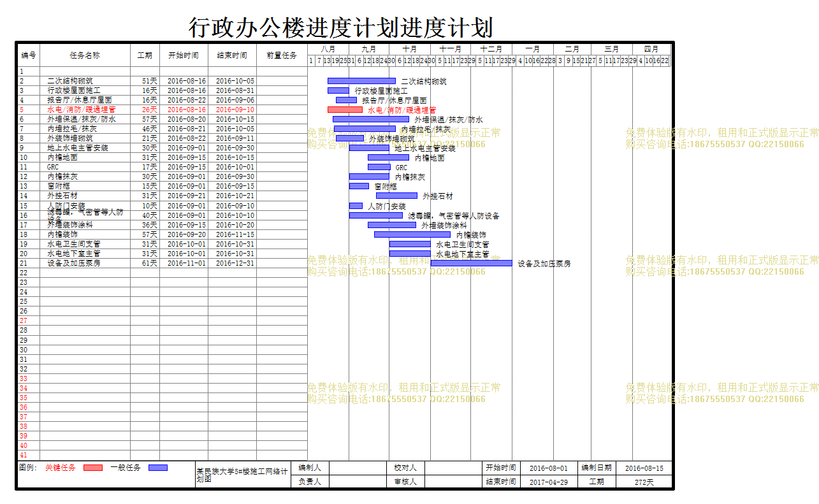The image size is (819, 504).
Task: Select the blue Gantt bar for 行政楼屋面施工
Action: pos(338,90)
